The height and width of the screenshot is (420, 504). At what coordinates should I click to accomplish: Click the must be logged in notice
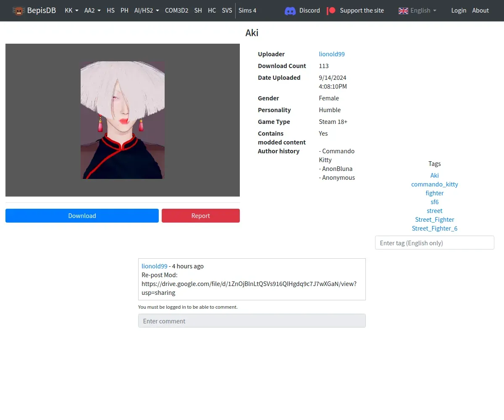[188, 307]
